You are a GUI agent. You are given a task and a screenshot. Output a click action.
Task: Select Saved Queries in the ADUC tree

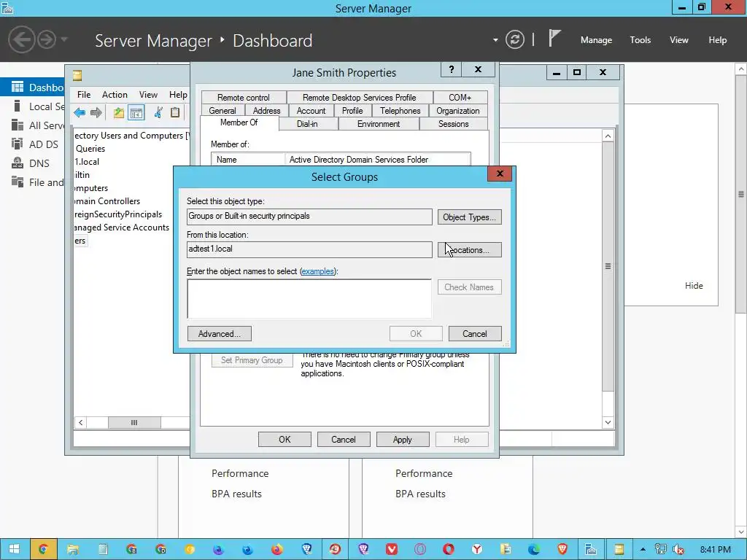click(x=90, y=149)
